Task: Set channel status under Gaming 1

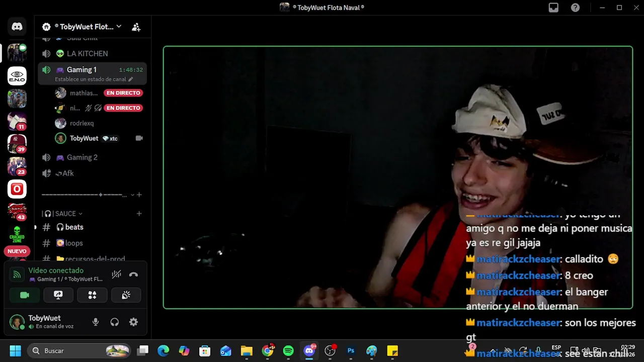Action: [94, 79]
